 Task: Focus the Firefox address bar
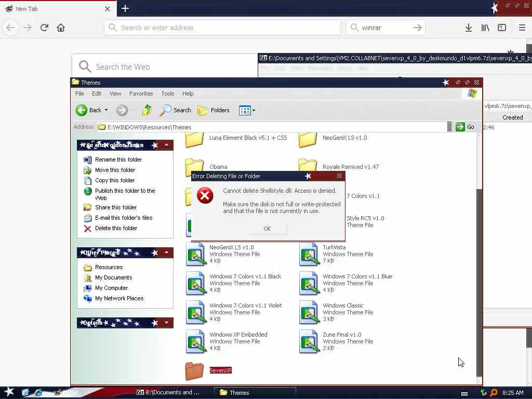[222, 28]
